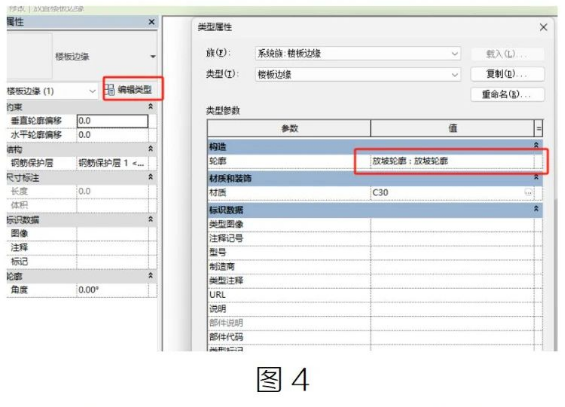Viewport: 565px width, 407px height.
Task: Click the 说明 value cell
Action: tap(453, 309)
